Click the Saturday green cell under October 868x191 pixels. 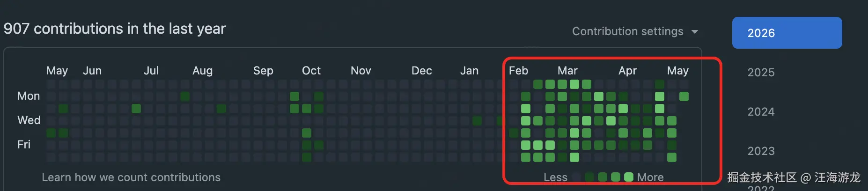pyautogui.click(x=307, y=157)
